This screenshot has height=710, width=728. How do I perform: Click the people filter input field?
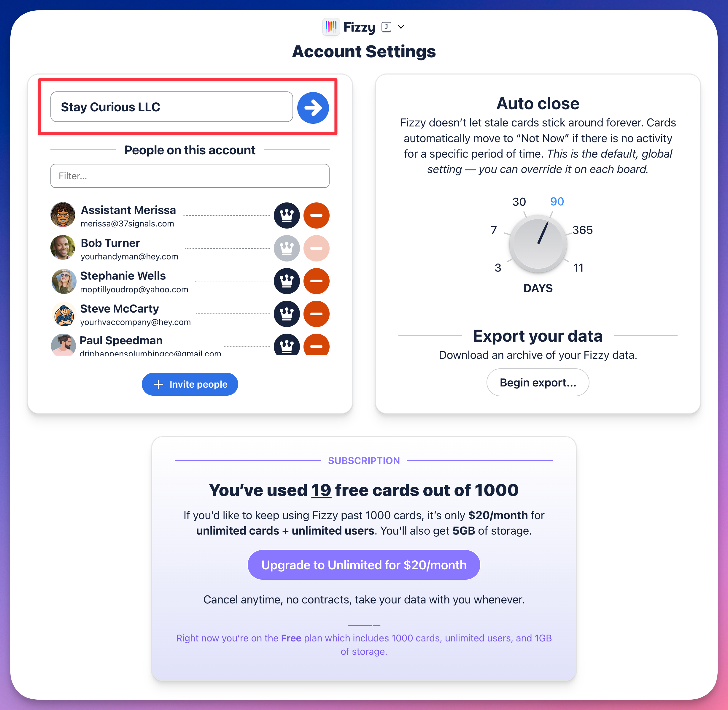coord(190,176)
